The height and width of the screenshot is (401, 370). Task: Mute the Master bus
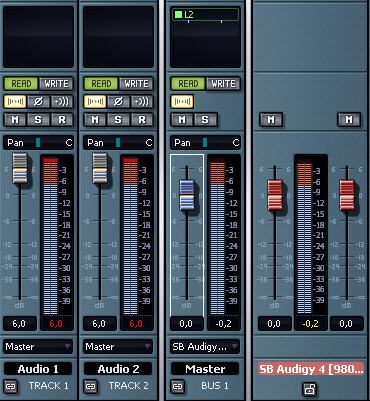coord(182,120)
